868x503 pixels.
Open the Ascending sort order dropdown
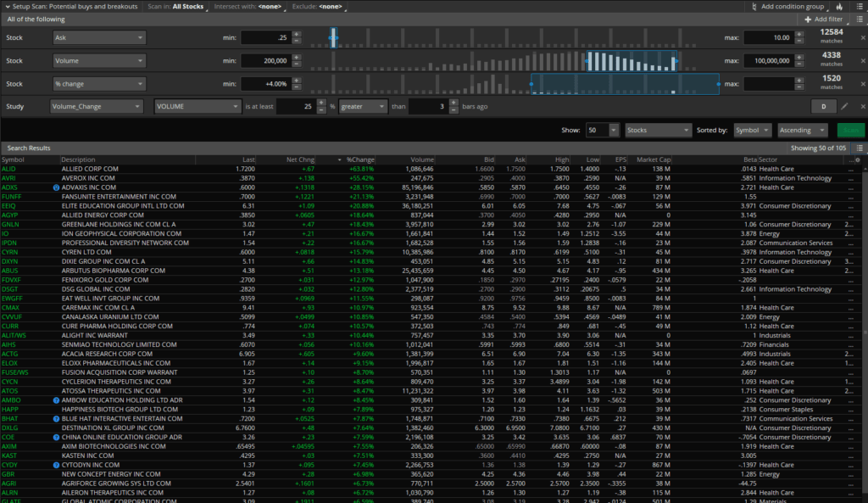click(802, 130)
